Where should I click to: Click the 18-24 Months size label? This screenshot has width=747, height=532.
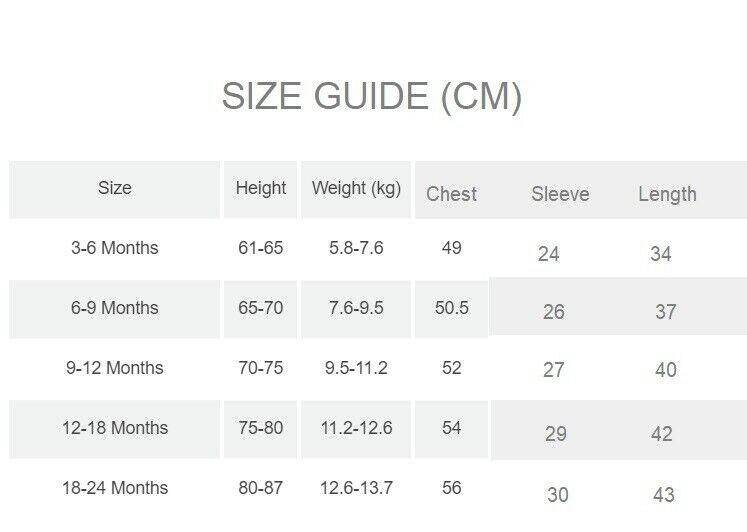point(115,488)
